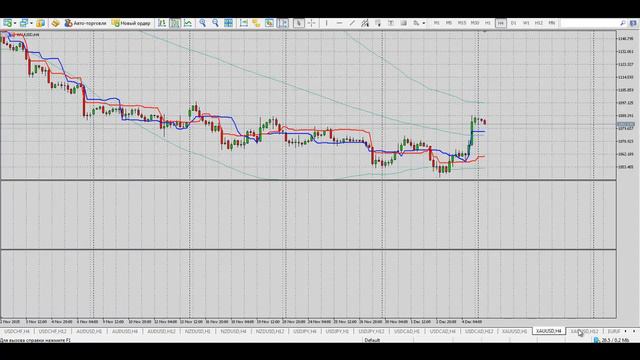Open the XAUUSD,H12 chart tab
The height and width of the screenshot is (360, 640).
tap(584, 331)
